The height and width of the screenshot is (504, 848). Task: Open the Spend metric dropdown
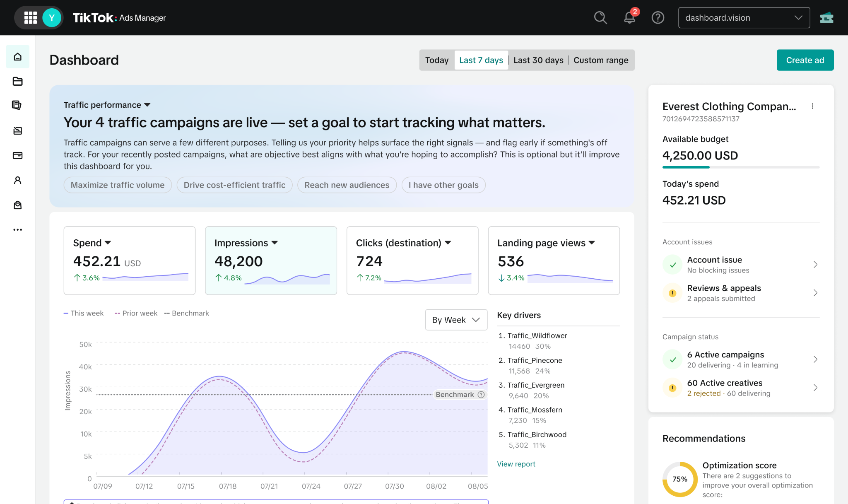pos(92,243)
